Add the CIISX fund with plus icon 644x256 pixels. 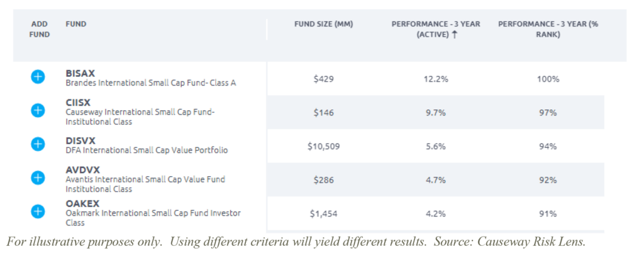[38, 110]
